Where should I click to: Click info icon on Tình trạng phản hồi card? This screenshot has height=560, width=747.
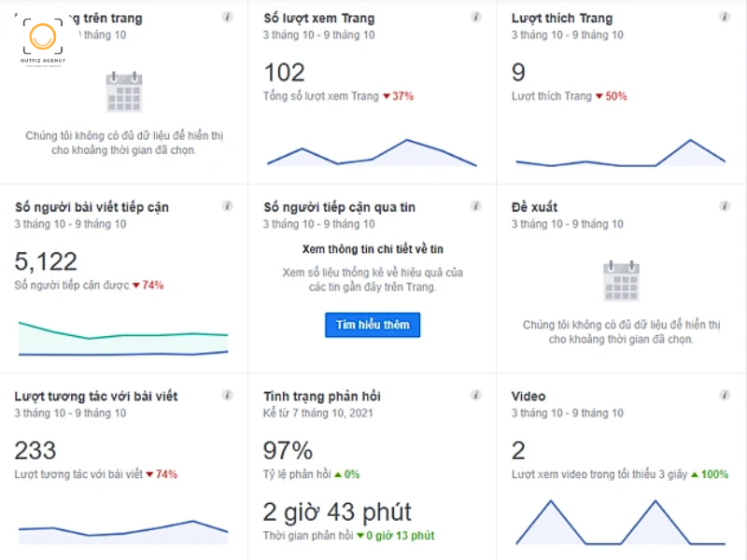pyautogui.click(x=476, y=396)
